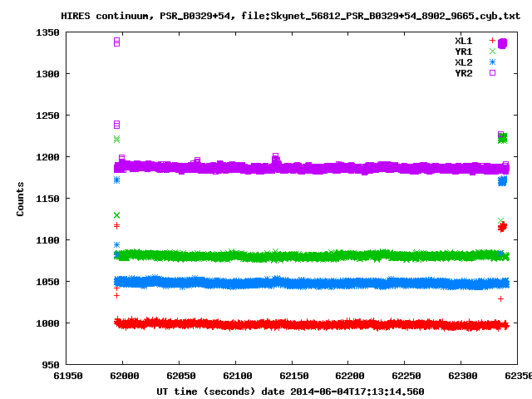532x399 pixels.
Task: Click x-axis tick label 62300
Action: [x=463, y=376]
